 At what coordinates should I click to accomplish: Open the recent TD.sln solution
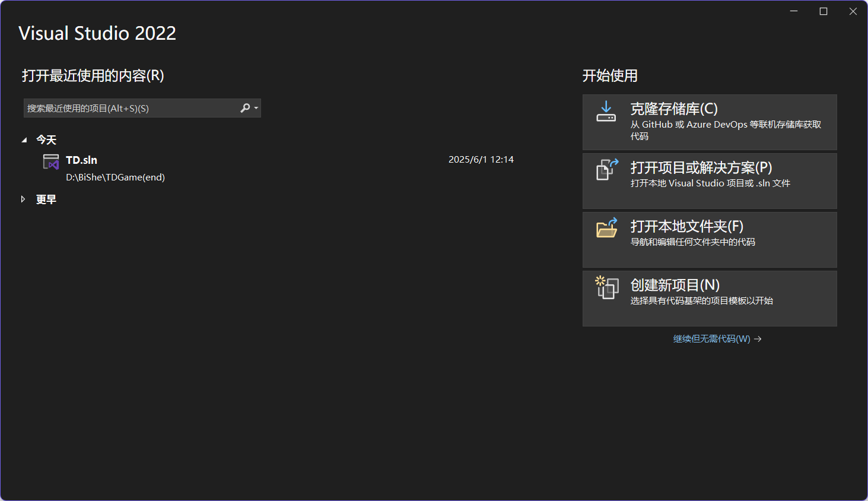[x=81, y=160]
